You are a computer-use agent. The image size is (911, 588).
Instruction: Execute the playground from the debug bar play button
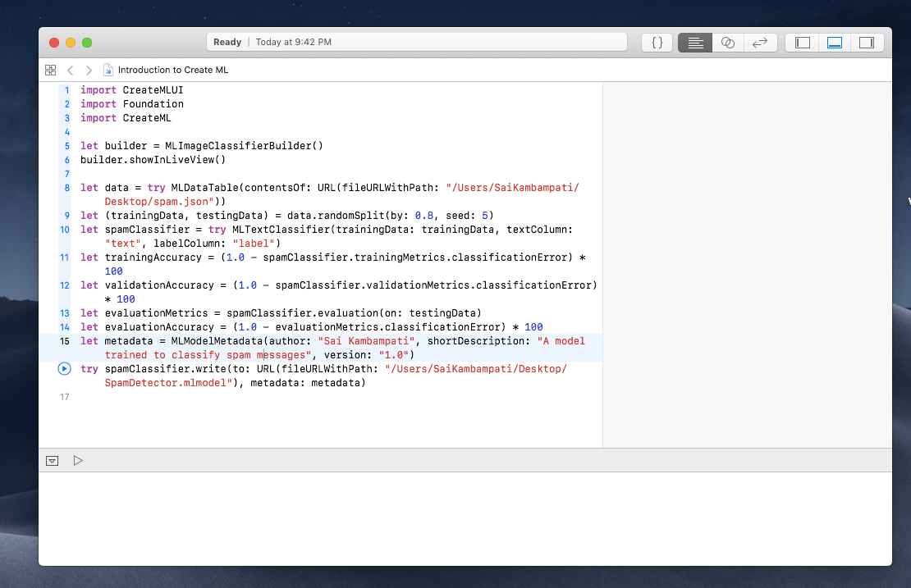pyautogui.click(x=78, y=461)
